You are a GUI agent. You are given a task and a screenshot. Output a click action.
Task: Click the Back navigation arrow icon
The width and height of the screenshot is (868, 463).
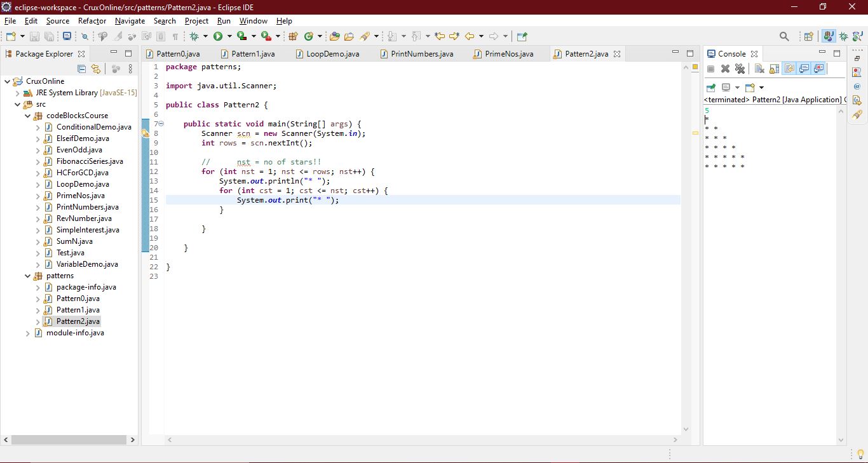click(470, 36)
